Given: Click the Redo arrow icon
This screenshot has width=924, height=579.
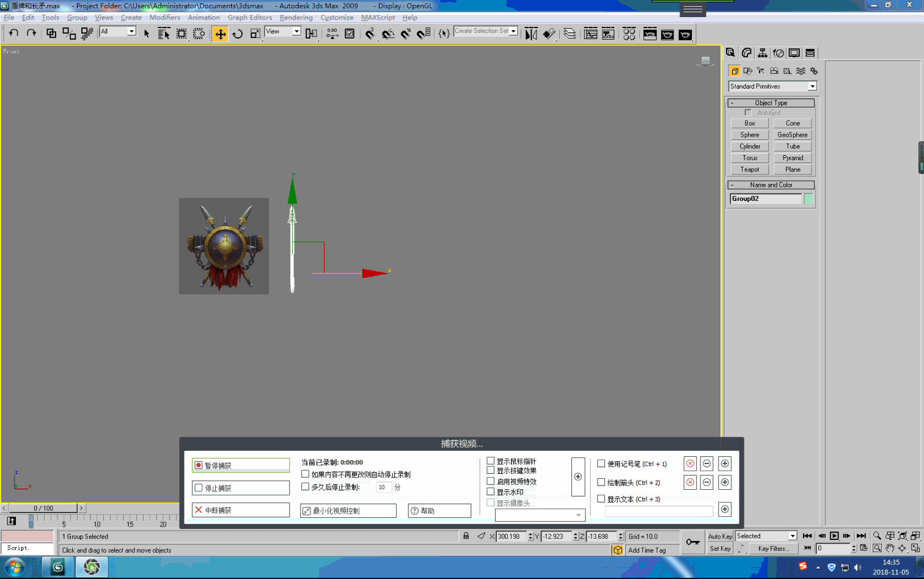Looking at the screenshot, I should (31, 33).
